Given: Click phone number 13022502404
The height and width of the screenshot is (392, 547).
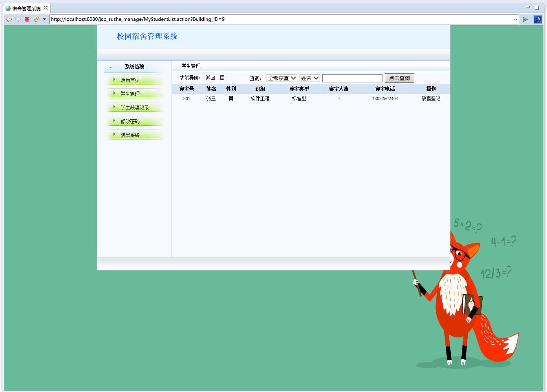Looking at the screenshot, I should tap(385, 99).
